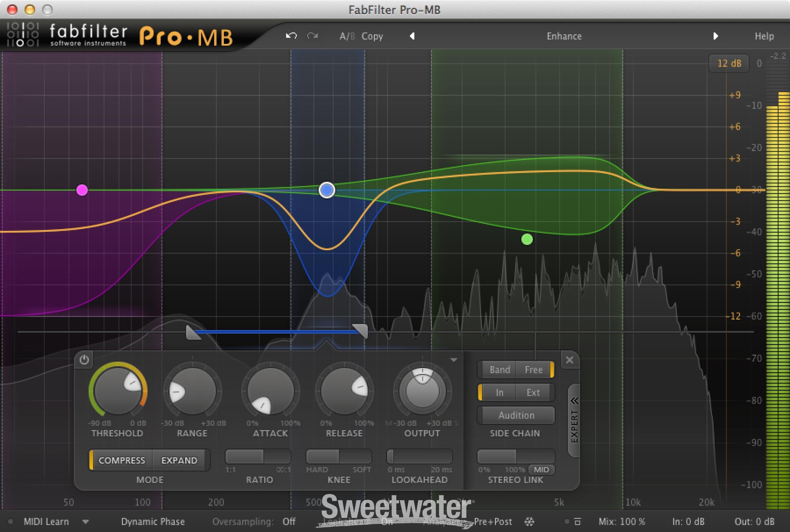Click the analyzer freeze snowflake icon
The image size is (790, 532).
[x=529, y=521]
